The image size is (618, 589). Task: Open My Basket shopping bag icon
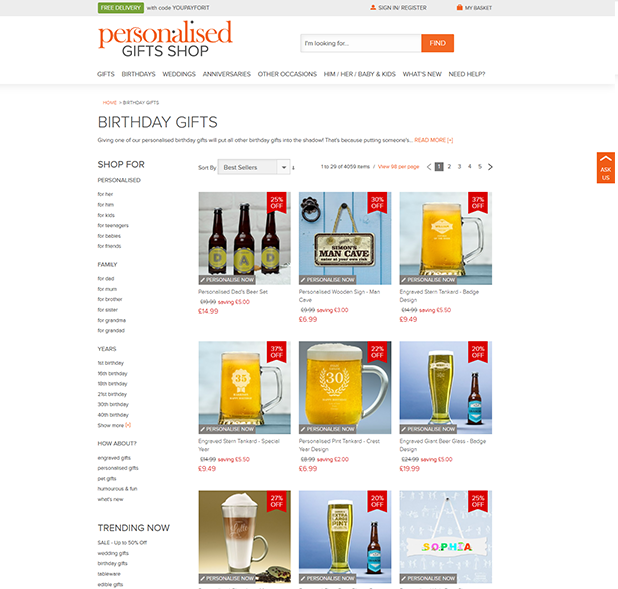pyautogui.click(x=459, y=7)
